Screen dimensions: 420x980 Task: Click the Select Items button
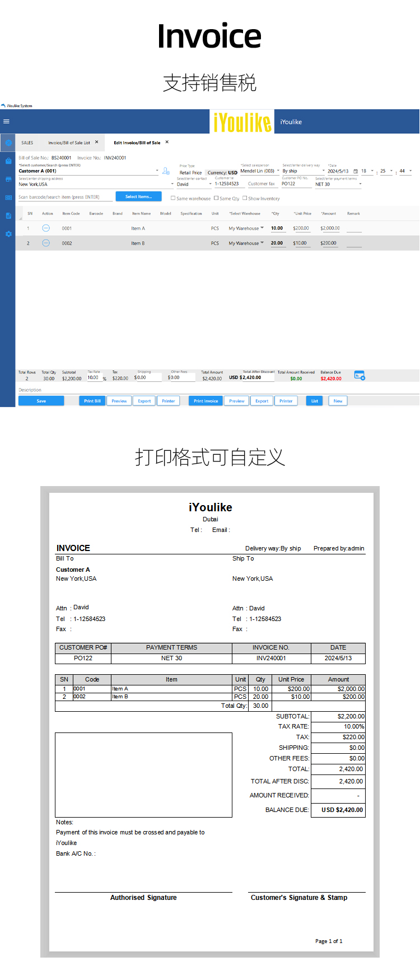(138, 197)
